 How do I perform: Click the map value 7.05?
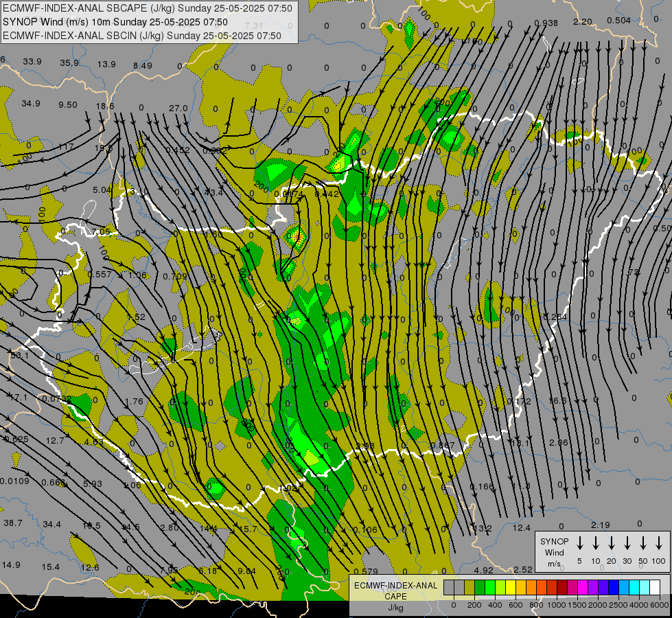pos(101,232)
